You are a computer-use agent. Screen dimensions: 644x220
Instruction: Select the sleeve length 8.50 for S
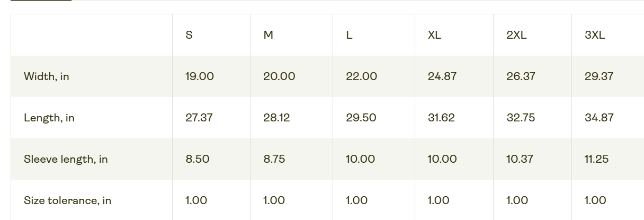(x=198, y=159)
